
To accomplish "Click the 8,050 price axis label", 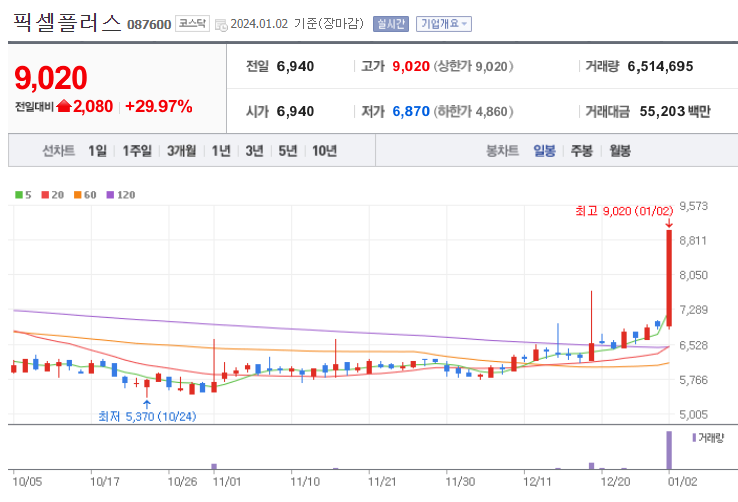I will [x=693, y=275].
